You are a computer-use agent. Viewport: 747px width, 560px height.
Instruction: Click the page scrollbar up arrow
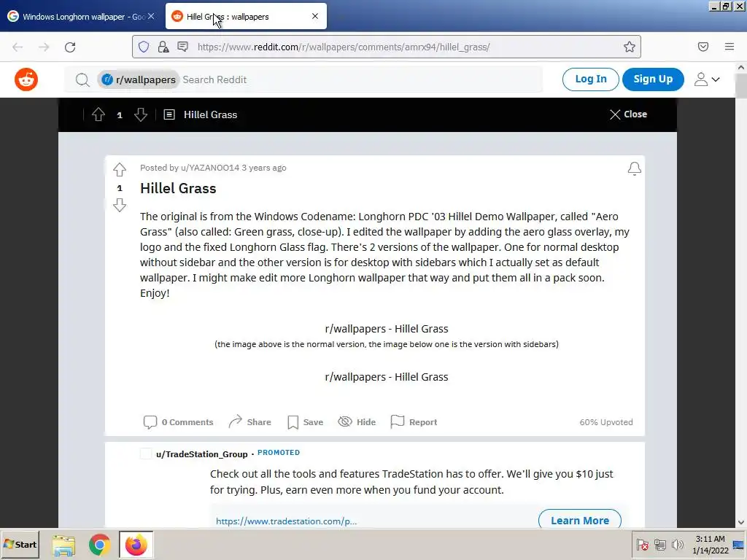tap(741, 68)
